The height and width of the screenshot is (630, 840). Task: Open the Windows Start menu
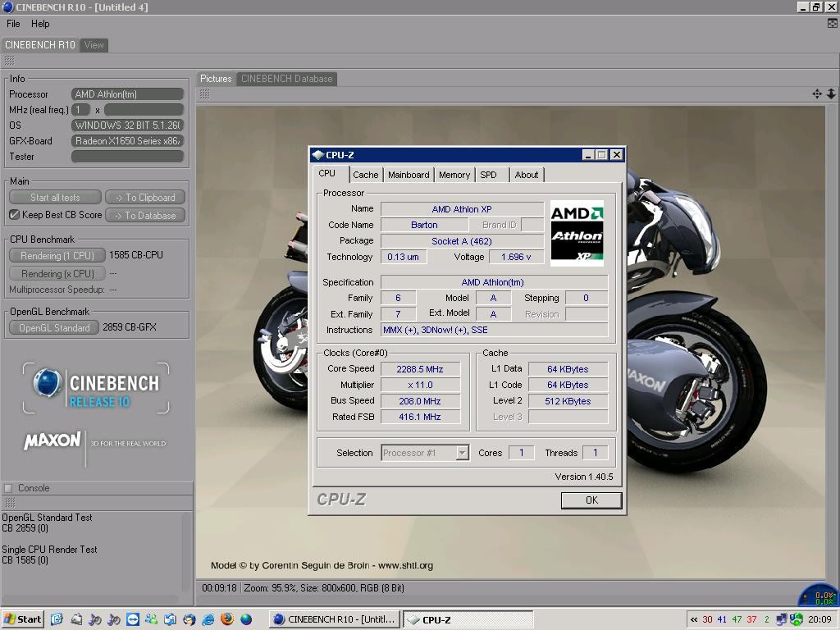22,619
